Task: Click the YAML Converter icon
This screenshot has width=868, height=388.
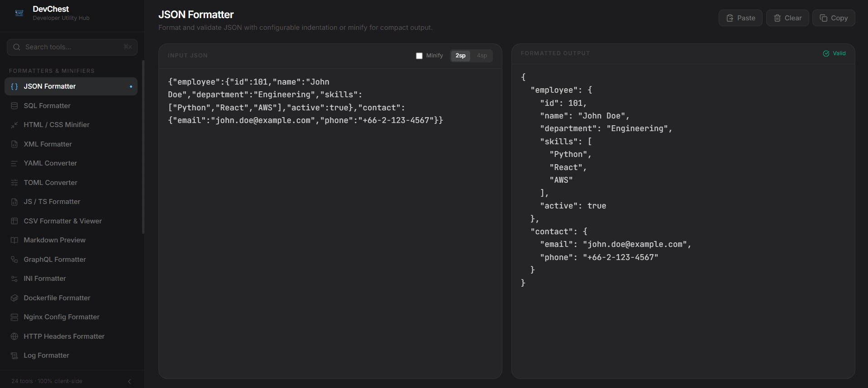Action: click(x=14, y=163)
